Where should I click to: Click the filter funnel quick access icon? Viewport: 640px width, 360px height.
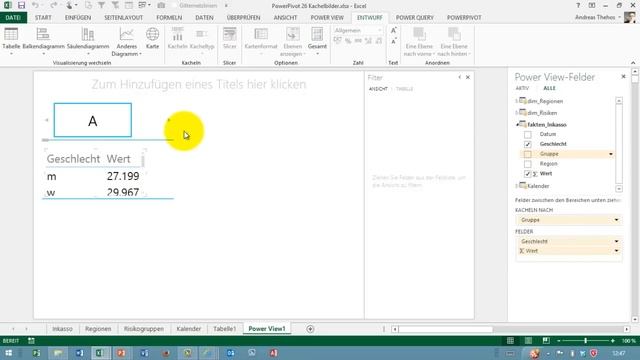pyautogui.click(x=102, y=6)
